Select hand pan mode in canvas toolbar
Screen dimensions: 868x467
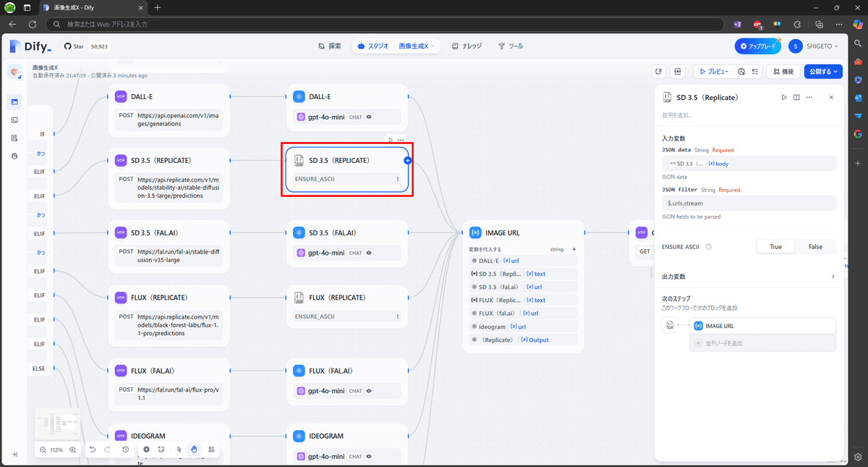click(x=194, y=450)
